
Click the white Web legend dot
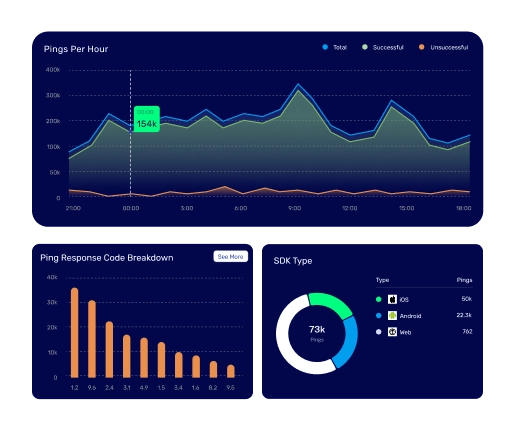[378, 332]
